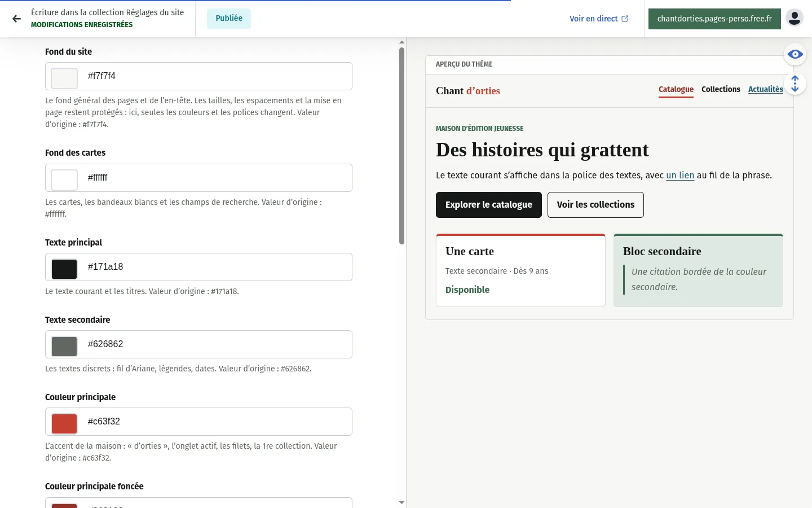Open the Actualités link in preview
812x508 pixels.
click(765, 89)
